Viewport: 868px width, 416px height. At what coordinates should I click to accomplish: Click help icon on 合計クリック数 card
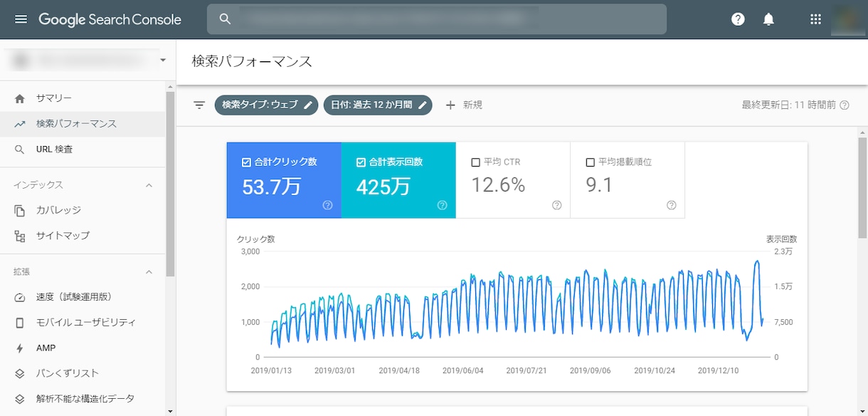coord(327,205)
